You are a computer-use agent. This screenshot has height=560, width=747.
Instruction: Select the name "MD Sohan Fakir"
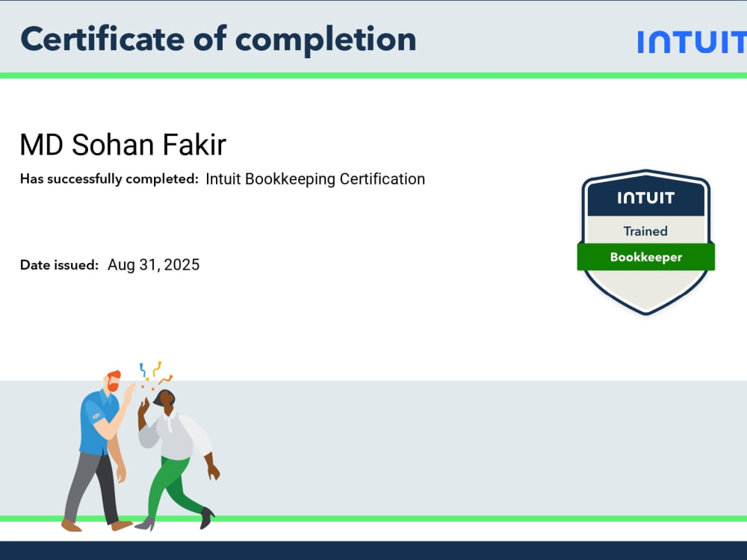tap(123, 145)
